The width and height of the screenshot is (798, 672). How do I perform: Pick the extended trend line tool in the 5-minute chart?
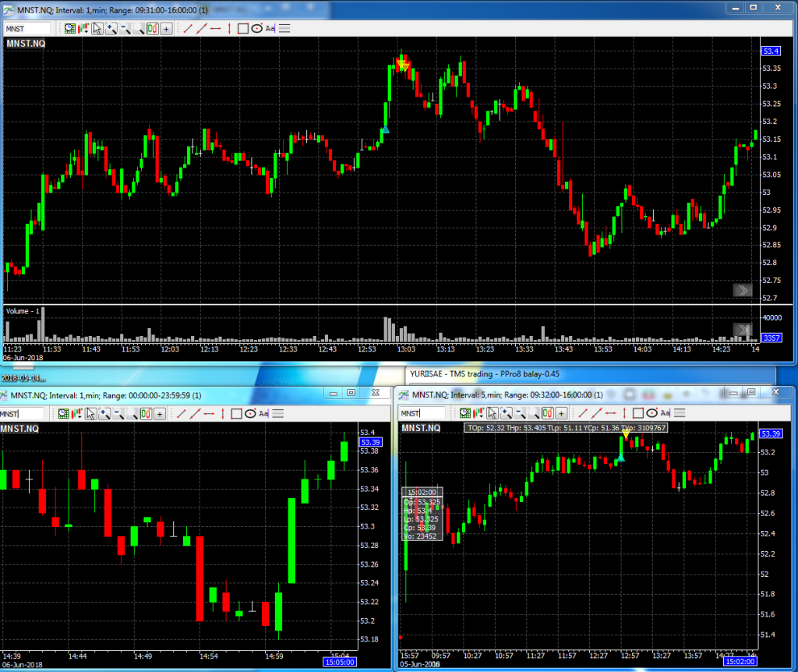pyautogui.click(x=595, y=413)
